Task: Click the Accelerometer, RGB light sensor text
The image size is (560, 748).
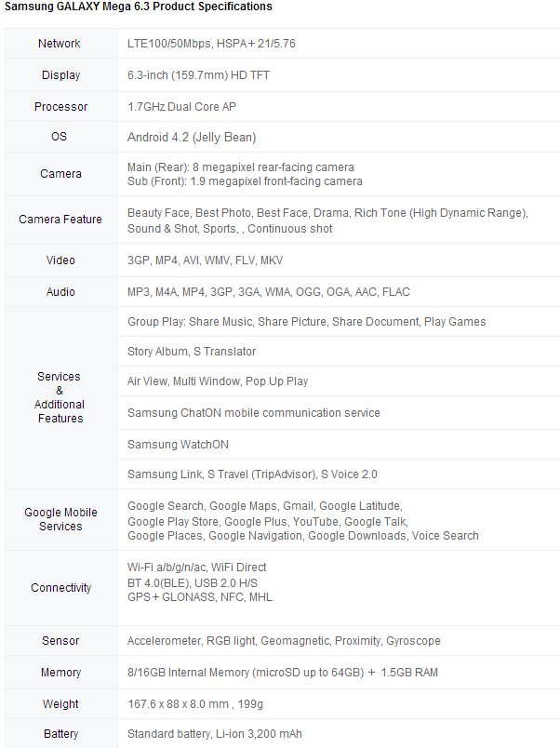Action: tap(284, 641)
